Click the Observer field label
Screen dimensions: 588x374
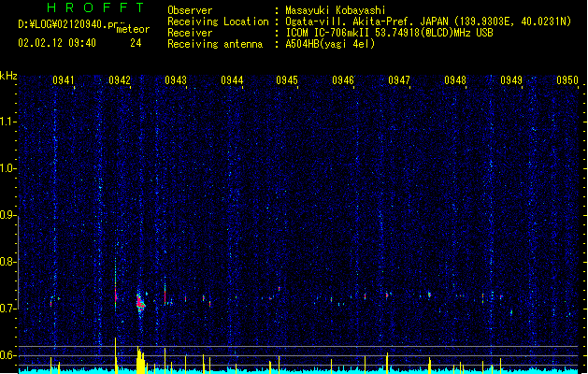tap(190, 10)
